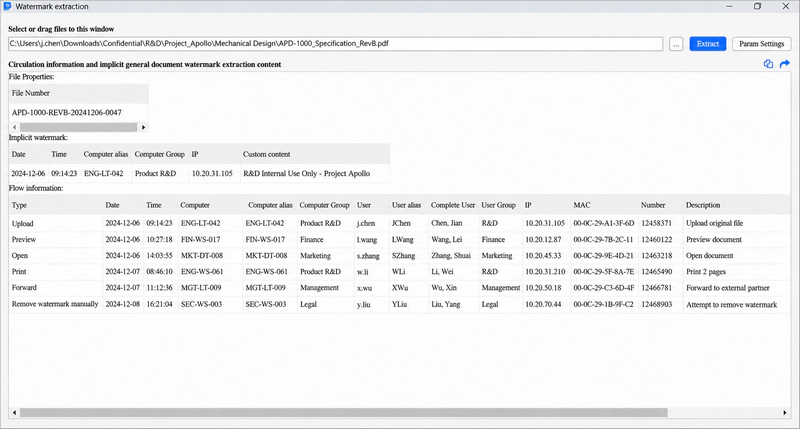800x429 pixels.
Task: Click 'Wang, Lei' complete user cell
Action: (446, 239)
